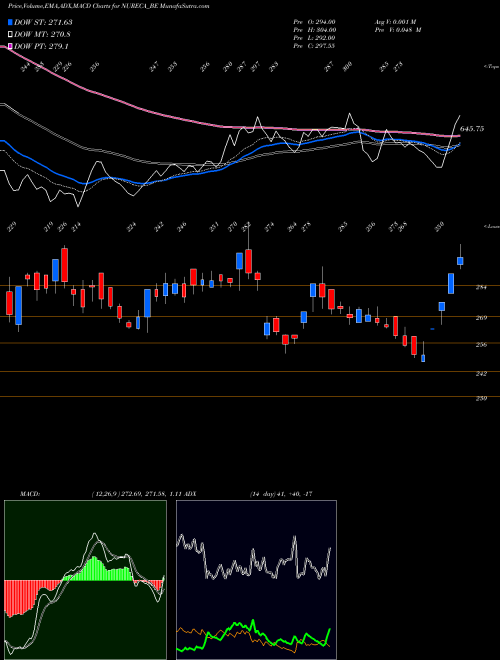
Task: Click the 'Pre O: 294.00' open value
Action: pos(314,21)
